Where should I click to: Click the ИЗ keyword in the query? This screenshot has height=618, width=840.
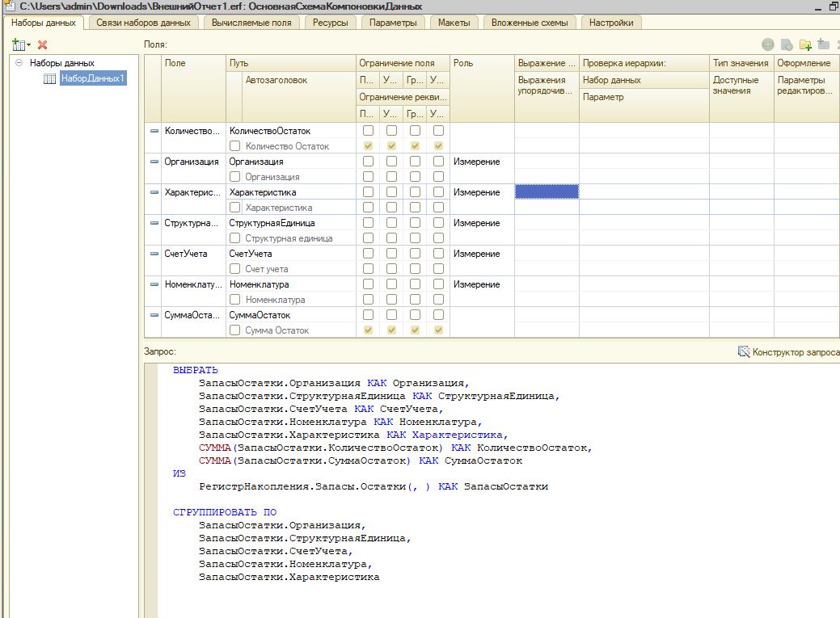179,473
